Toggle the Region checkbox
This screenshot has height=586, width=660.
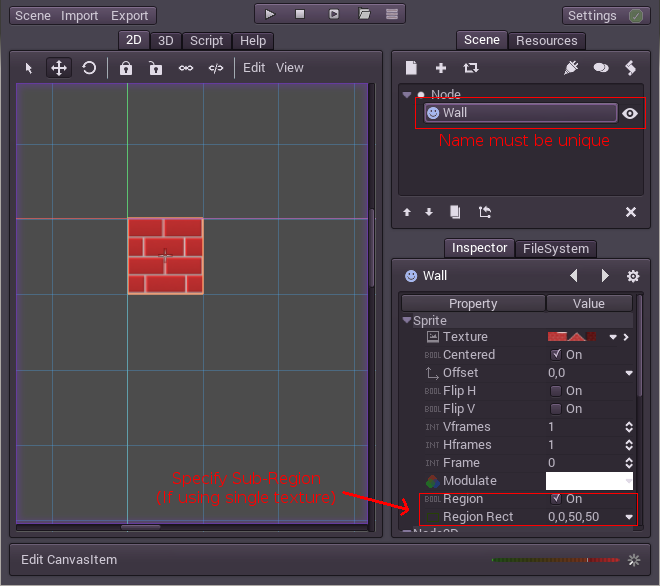556,498
